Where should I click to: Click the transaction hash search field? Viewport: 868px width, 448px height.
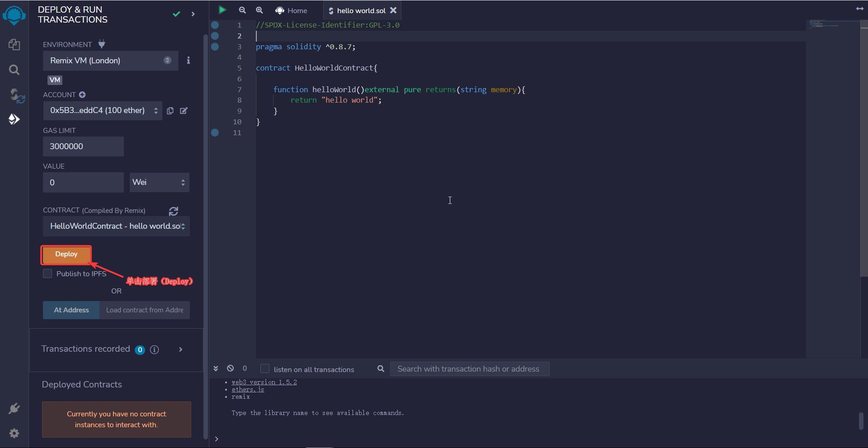coord(469,369)
